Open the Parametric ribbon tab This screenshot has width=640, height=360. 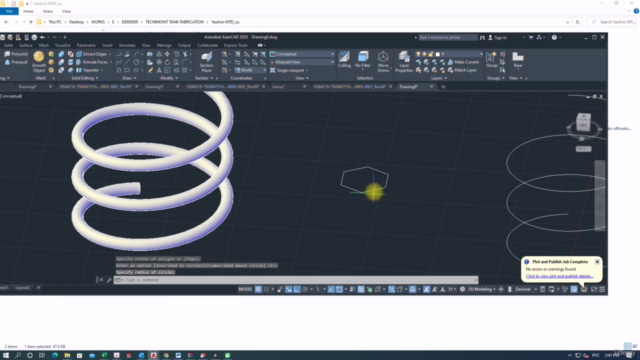pos(86,45)
